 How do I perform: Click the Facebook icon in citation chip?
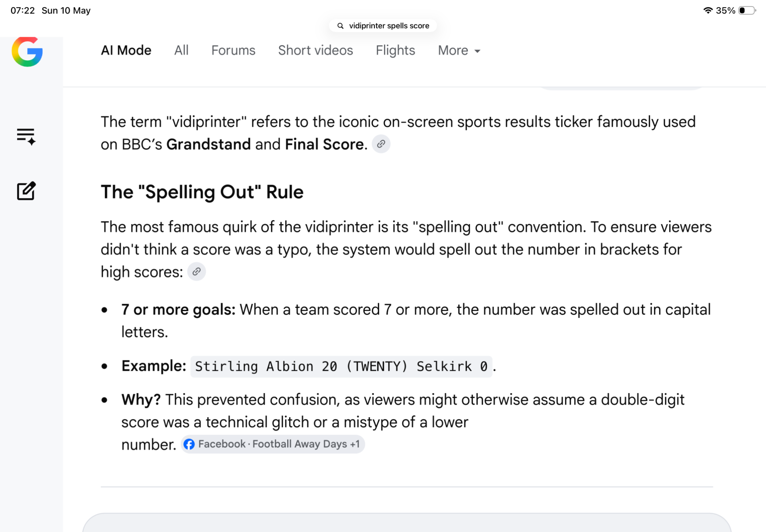(x=189, y=444)
